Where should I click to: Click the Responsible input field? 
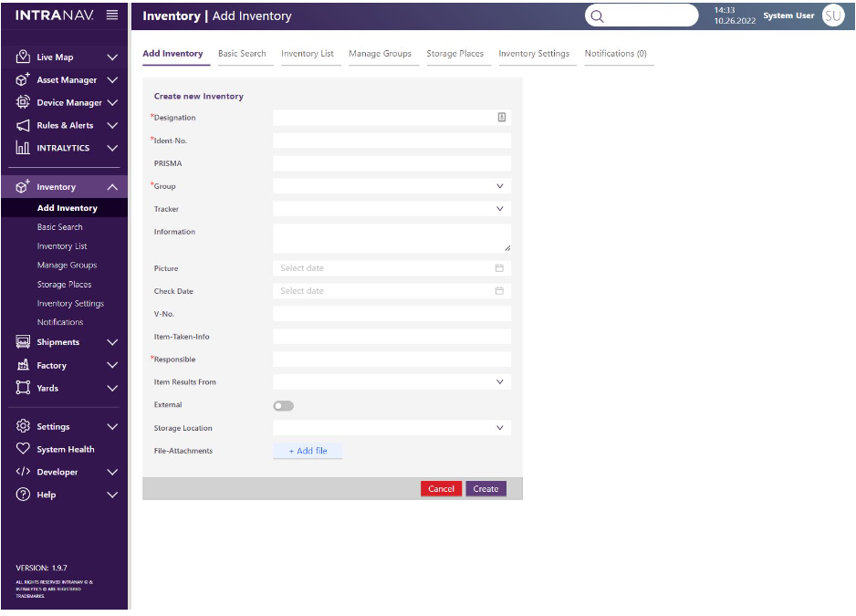coord(392,359)
